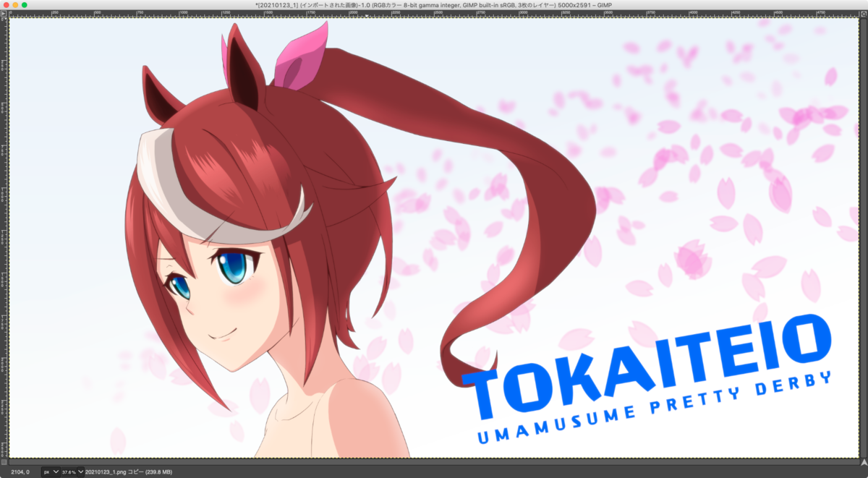Click the horizontal ruler above the canvas
Viewport: 868px width, 478px height.
pyautogui.click(x=434, y=13)
